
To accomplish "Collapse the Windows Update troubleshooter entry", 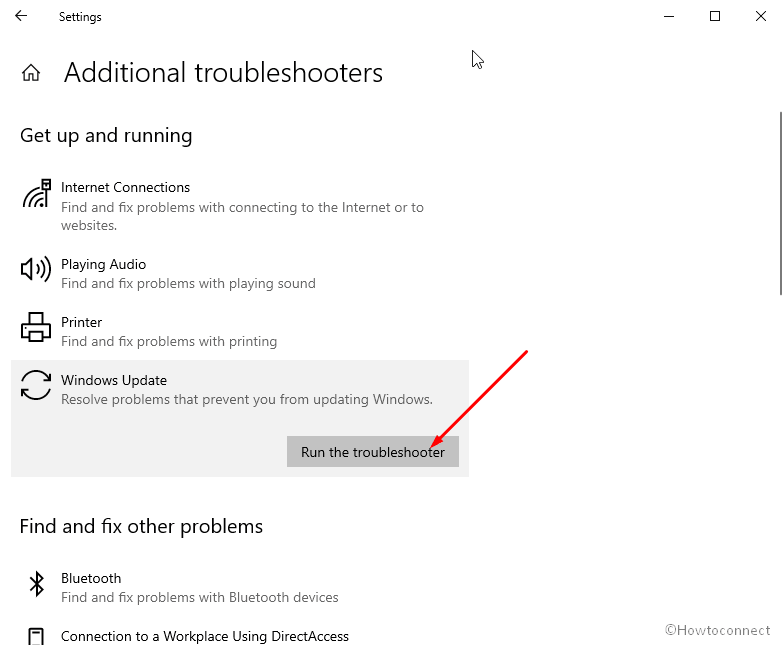I will [240, 390].
